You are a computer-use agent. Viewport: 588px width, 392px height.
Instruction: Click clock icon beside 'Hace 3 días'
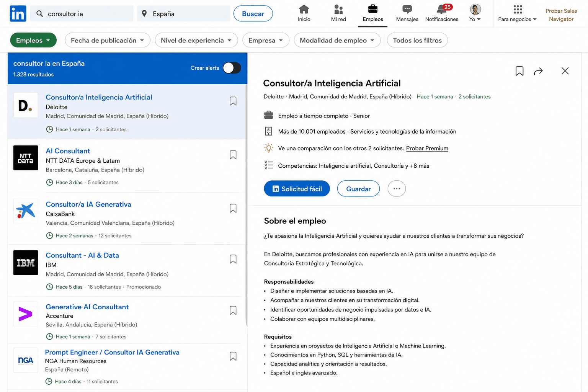click(49, 182)
